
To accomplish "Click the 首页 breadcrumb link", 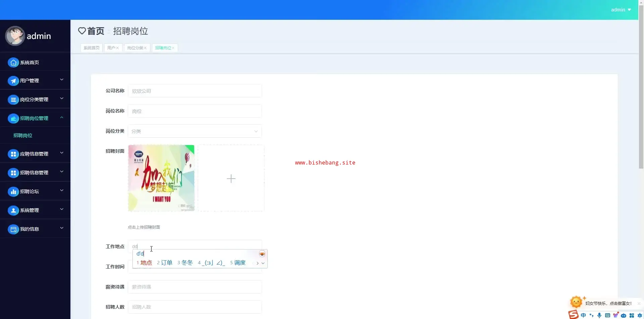I will [96, 31].
